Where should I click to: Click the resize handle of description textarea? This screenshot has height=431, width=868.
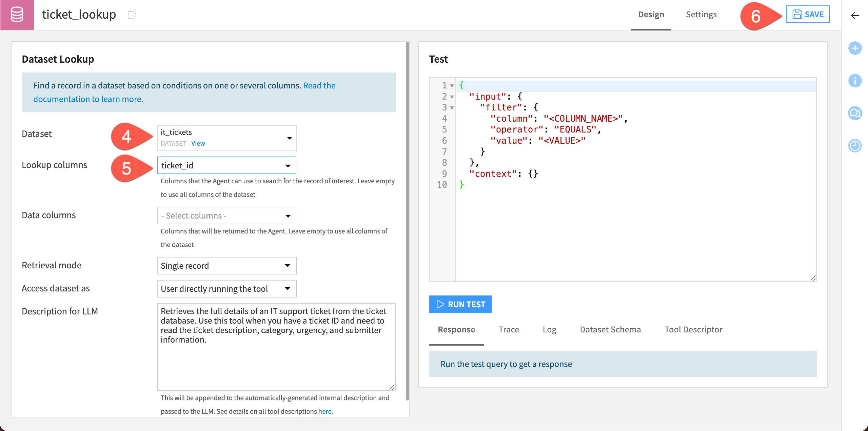[392, 387]
